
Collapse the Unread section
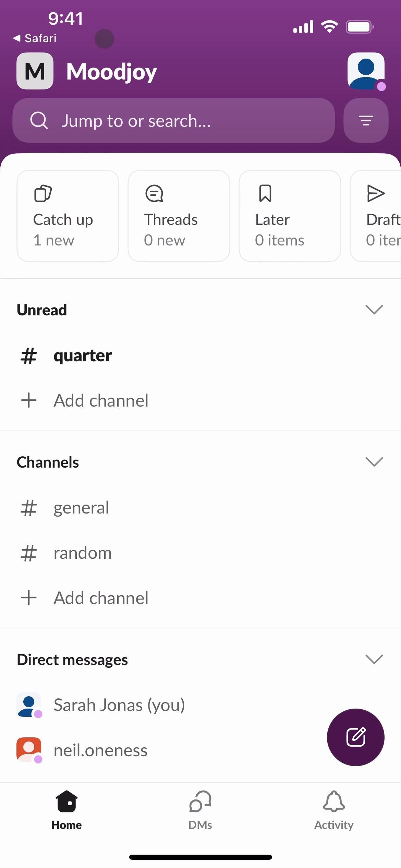[374, 310]
